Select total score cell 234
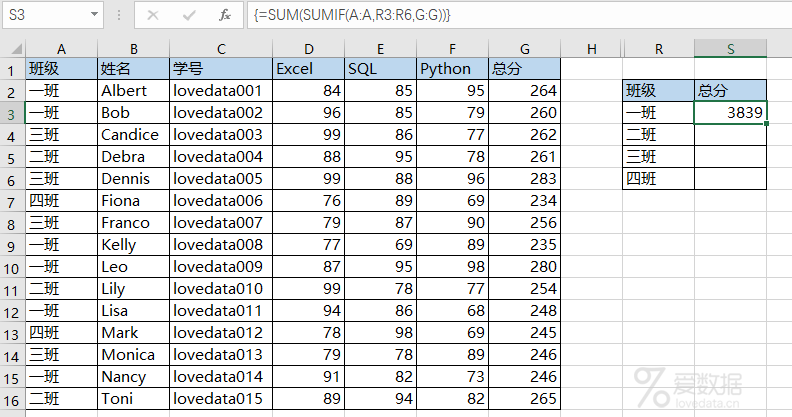Image resolution: width=792 pixels, height=417 pixels. click(525, 201)
